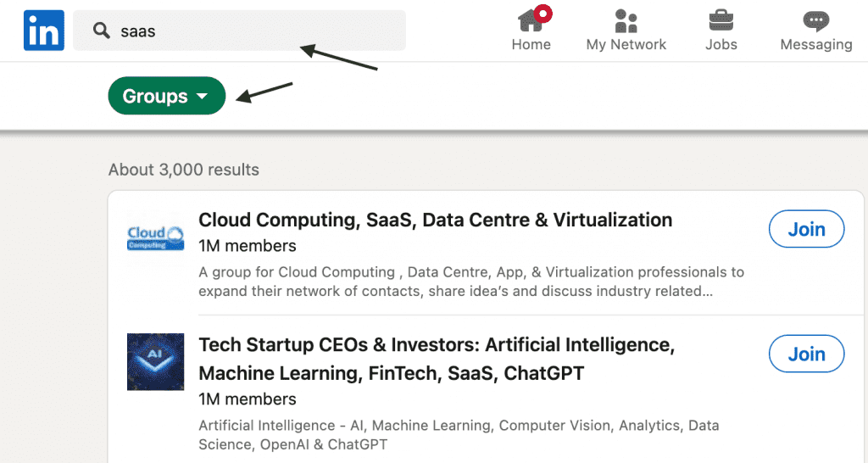868x463 pixels.
Task: Click the Groups dropdown caret arrow
Action: coord(202,97)
